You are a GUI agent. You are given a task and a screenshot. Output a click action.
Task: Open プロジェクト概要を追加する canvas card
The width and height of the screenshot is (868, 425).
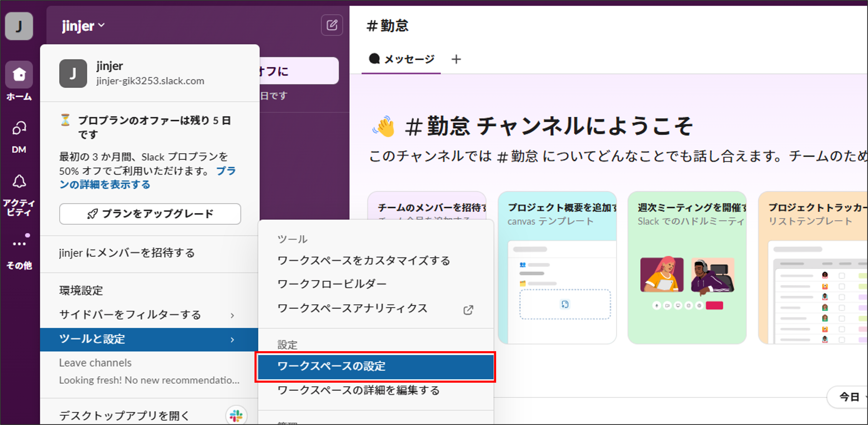tap(557, 268)
